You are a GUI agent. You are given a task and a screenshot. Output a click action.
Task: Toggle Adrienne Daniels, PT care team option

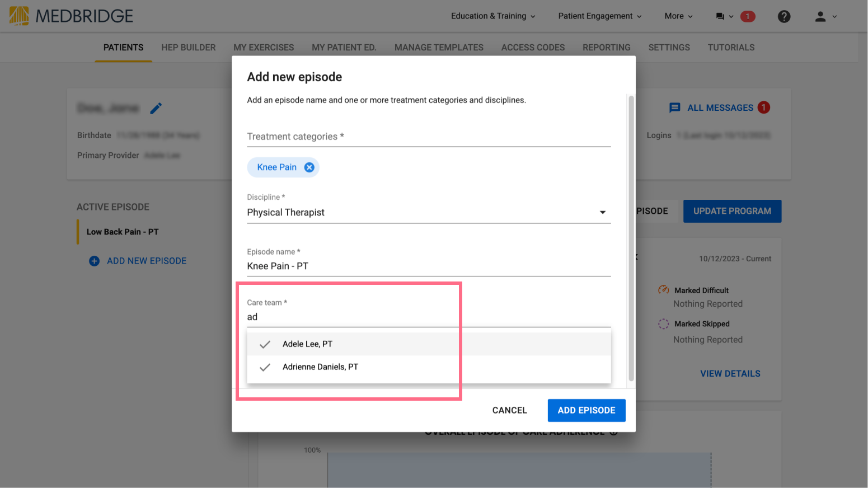429,367
